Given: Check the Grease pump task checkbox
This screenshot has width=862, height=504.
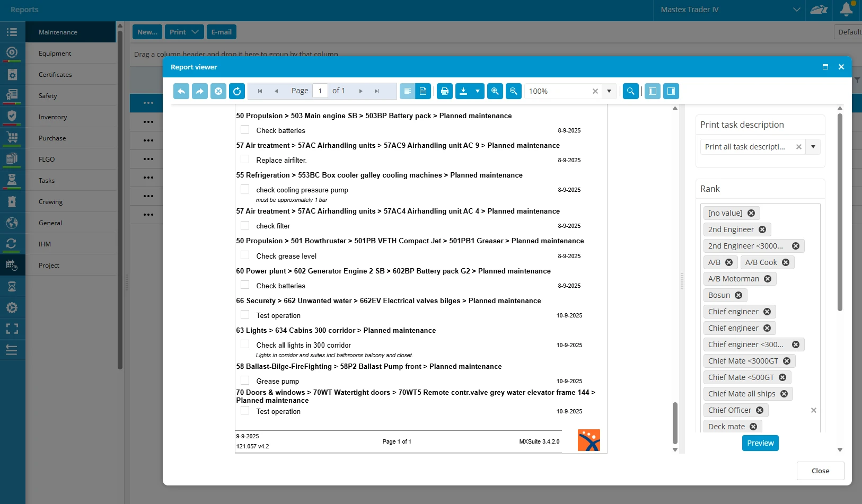Looking at the screenshot, I should pos(245,381).
